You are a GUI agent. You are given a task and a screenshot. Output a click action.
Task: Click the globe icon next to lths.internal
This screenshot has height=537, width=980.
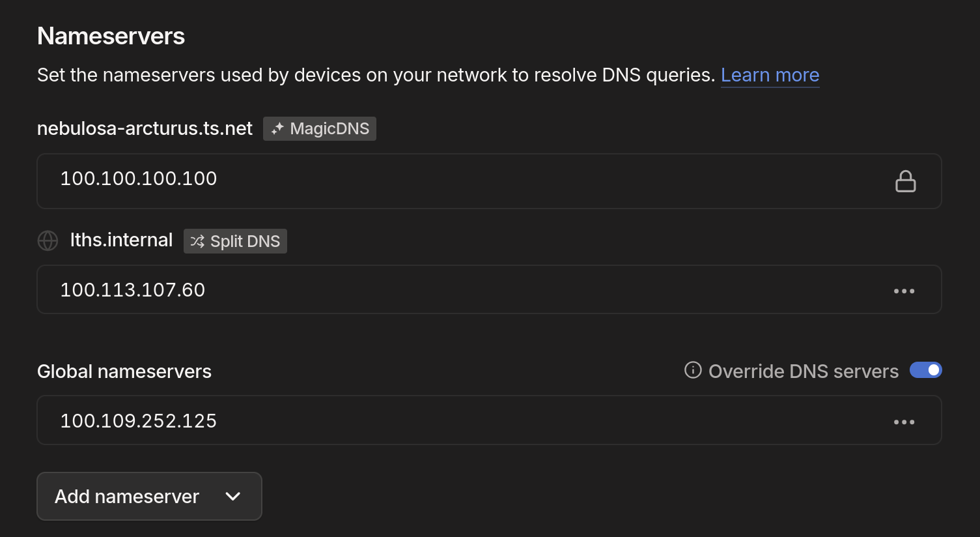[x=48, y=240]
